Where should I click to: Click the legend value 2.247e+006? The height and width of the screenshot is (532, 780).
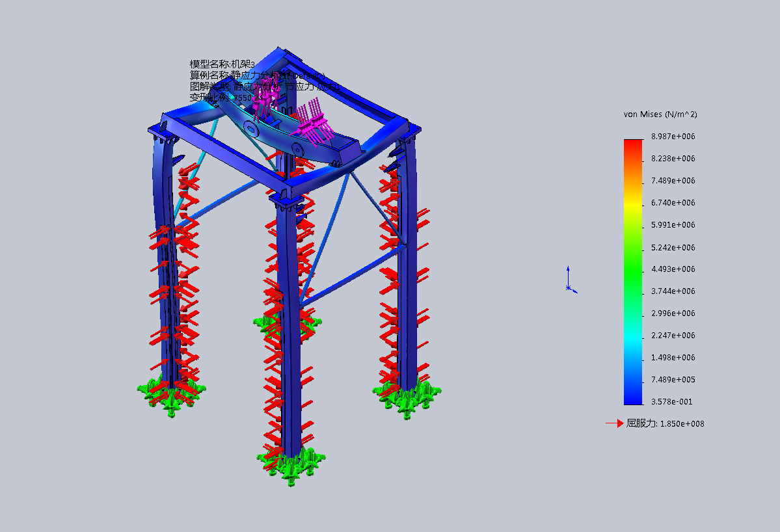coord(673,336)
